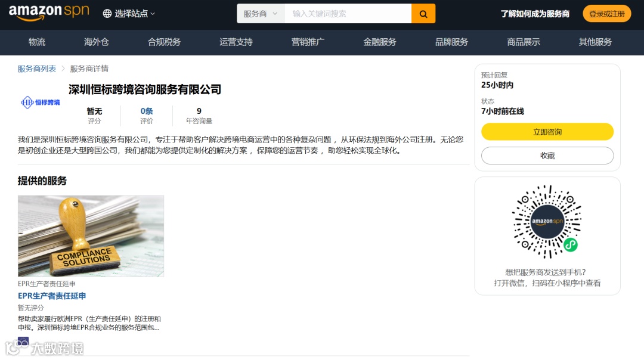
Task: Click the 暂无 评分 rating stat
Action: pyautogui.click(x=94, y=116)
